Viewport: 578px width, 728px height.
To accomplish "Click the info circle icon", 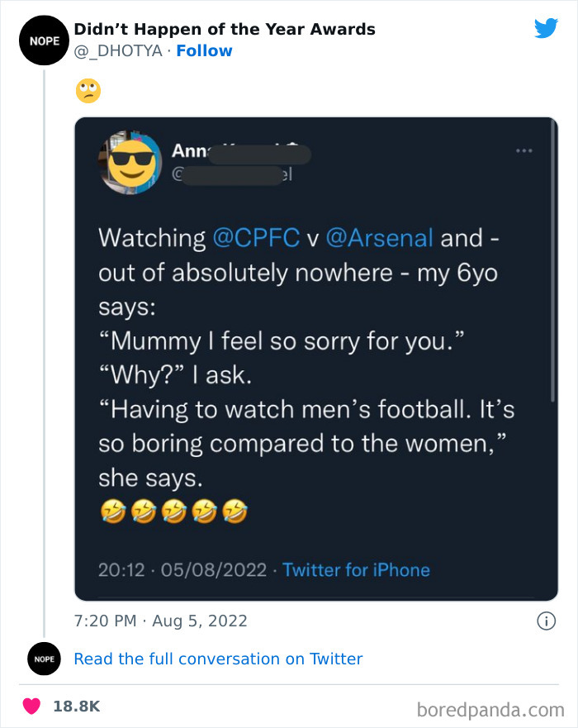I will pyautogui.click(x=545, y=621).
